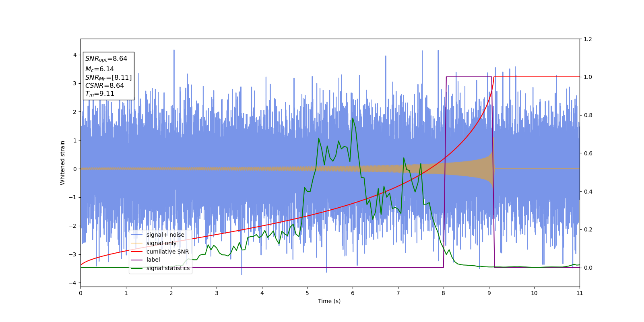The image size is (644, 322).
Task: Click the purple label plateau top line
Action: pos(469,77)
